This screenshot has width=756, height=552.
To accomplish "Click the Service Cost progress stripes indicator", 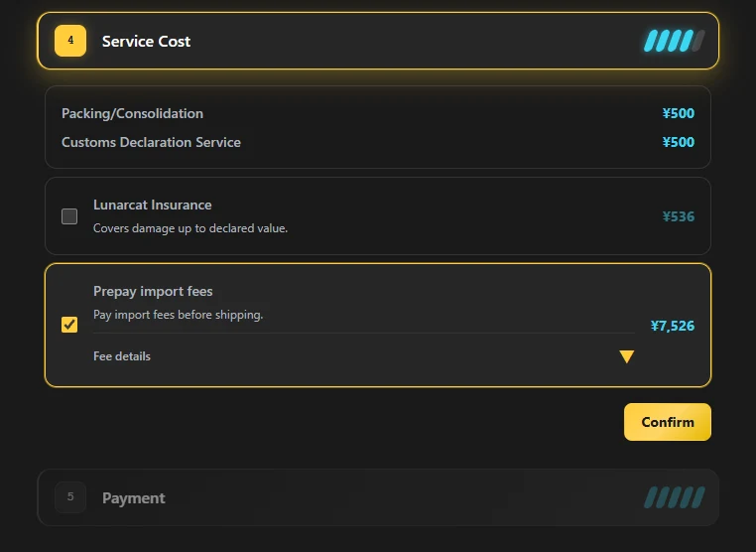I will click(x=675, y=41).
